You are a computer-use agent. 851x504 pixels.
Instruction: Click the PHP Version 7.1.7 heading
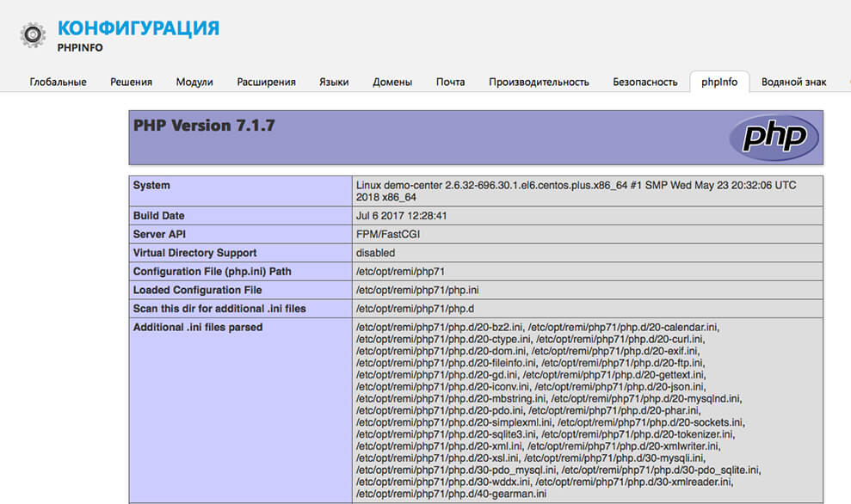coord(204,126)
